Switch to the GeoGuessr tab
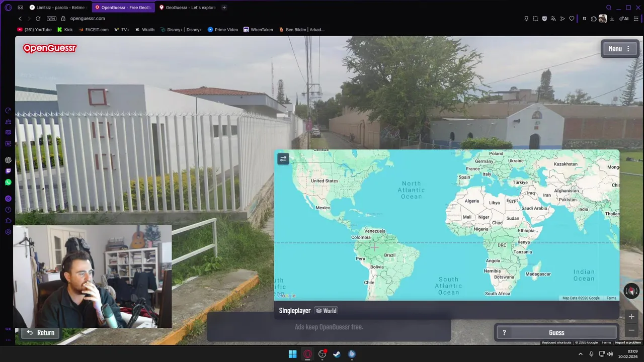 [x=188, y=8]
